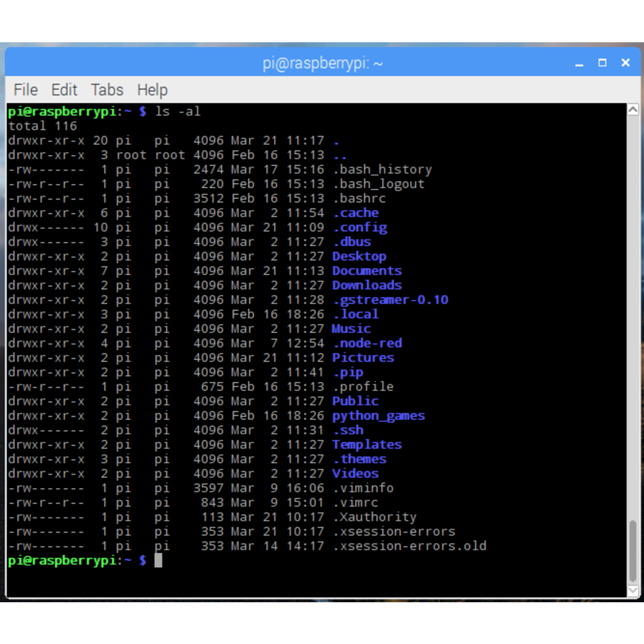Click the scrollbar up arrow
644x644 pixels.
[633, 110]
